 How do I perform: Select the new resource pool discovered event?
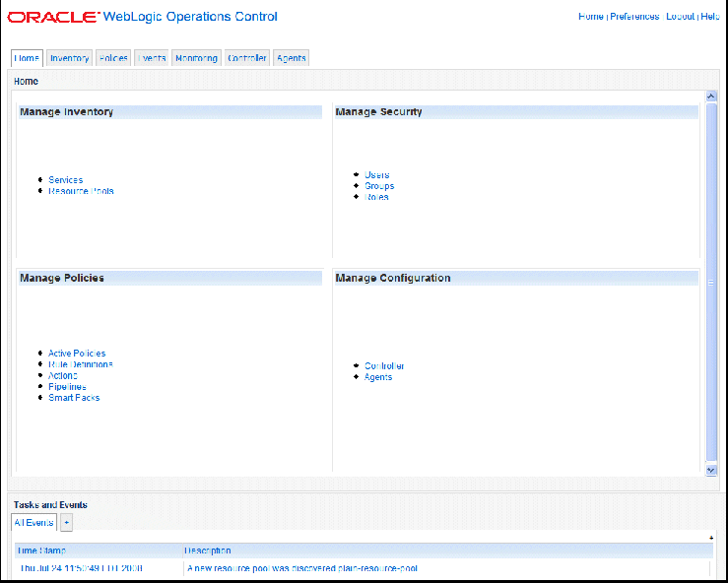(302, 568)
